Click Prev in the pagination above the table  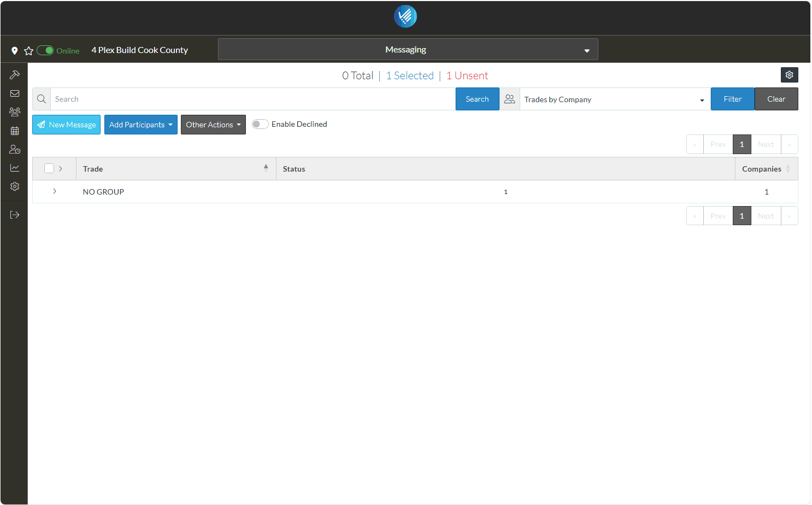coord(718,144)
